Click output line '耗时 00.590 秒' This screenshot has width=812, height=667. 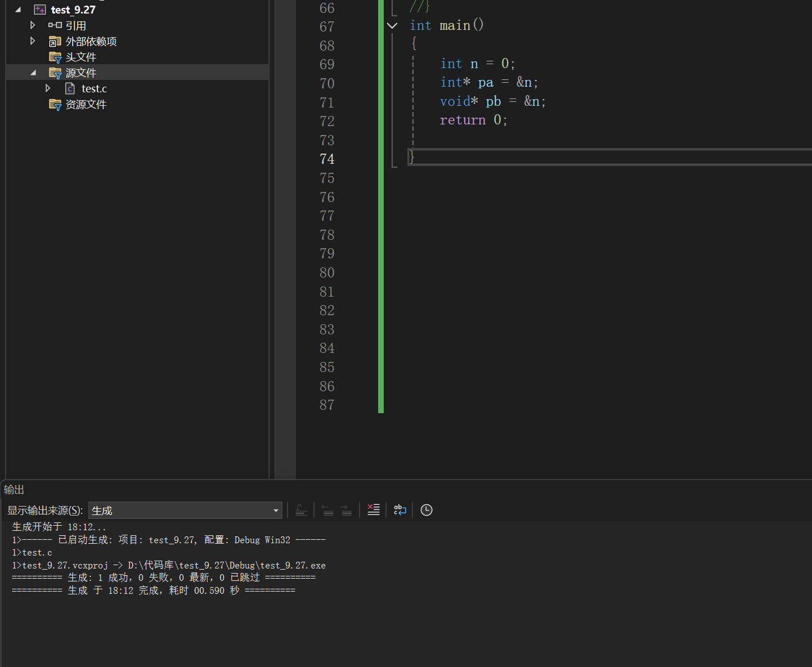[154, 590]
